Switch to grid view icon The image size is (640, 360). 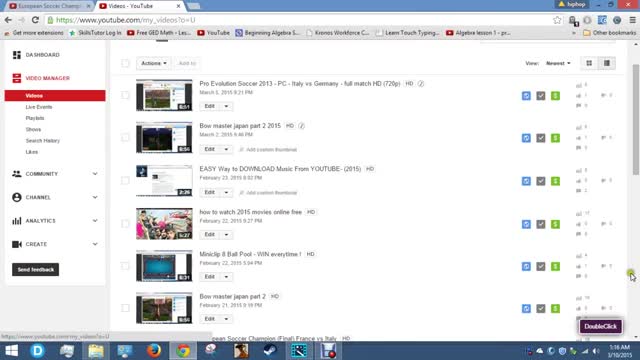tap(589, 63)
